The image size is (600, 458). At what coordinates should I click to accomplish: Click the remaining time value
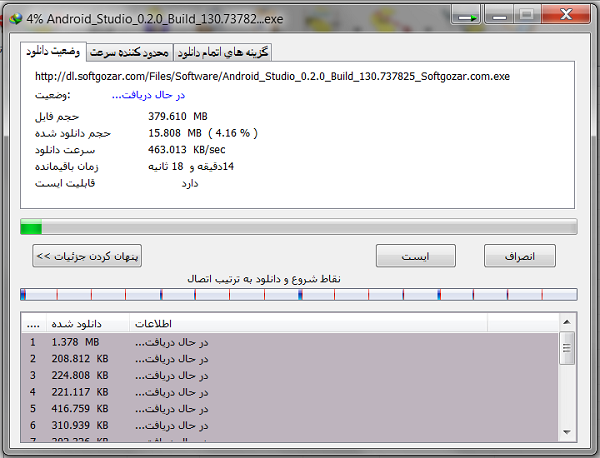191,166
